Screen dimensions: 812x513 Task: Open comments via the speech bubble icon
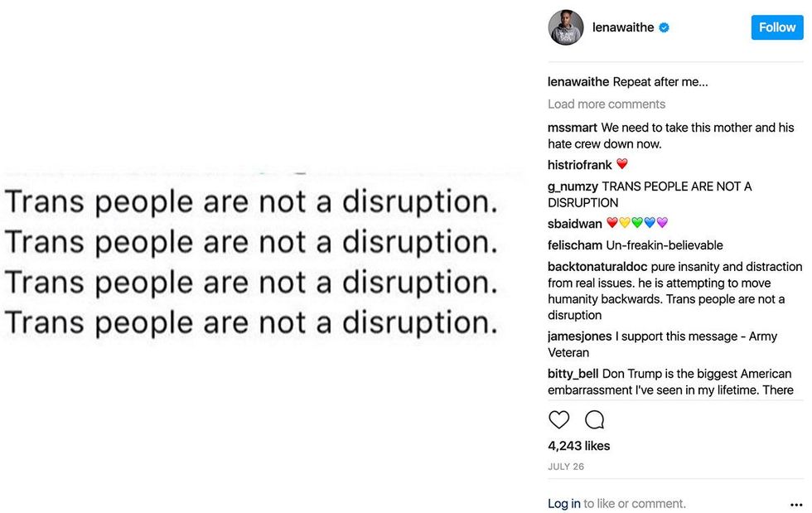(x=594, y=420)
